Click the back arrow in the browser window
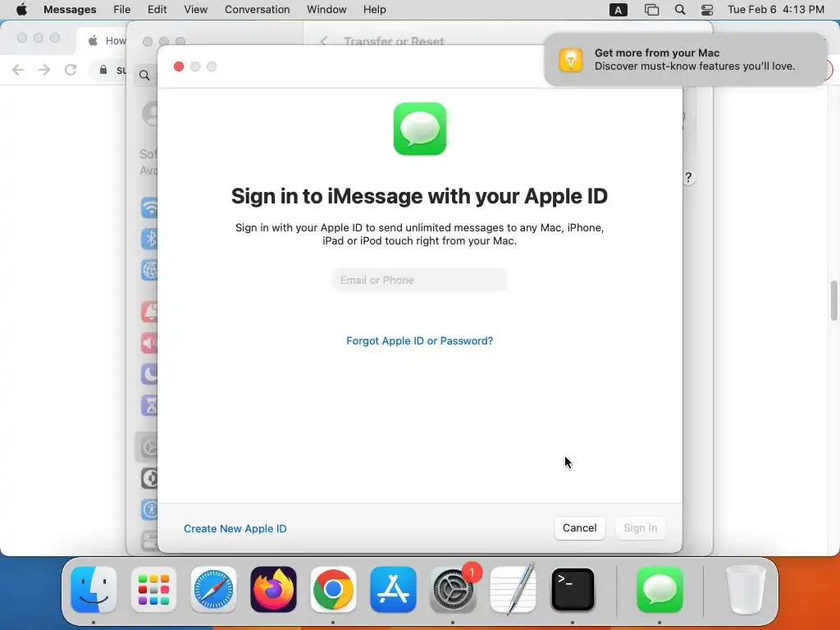Image resolution: width=840 pixels, height=630 pixels. click(x=18, y=70)
